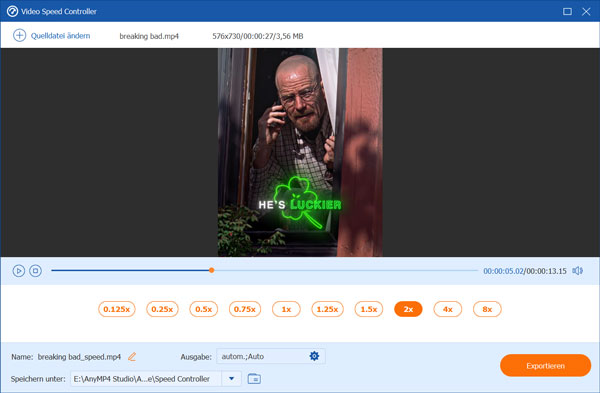Select the 1.5x speed option
600x393 pixels.
click(369, 309)
